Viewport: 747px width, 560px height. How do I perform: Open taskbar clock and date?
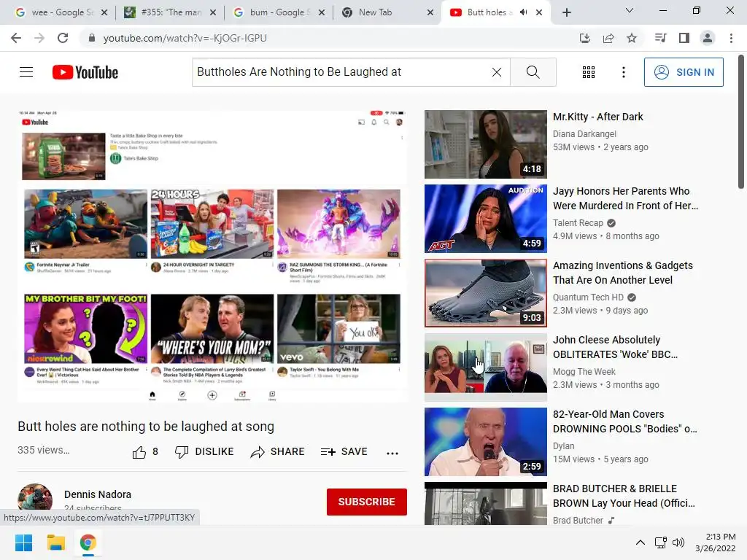[715, 542]
